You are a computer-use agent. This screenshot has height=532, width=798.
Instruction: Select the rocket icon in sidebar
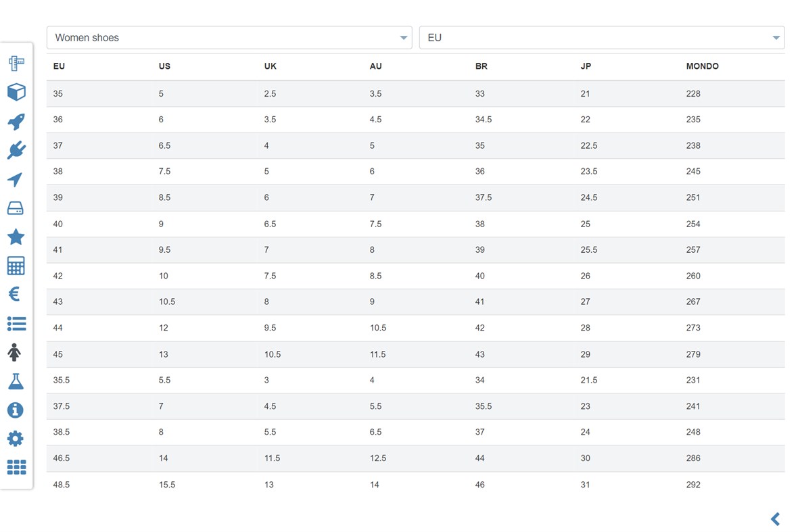[x=16, y=122]
